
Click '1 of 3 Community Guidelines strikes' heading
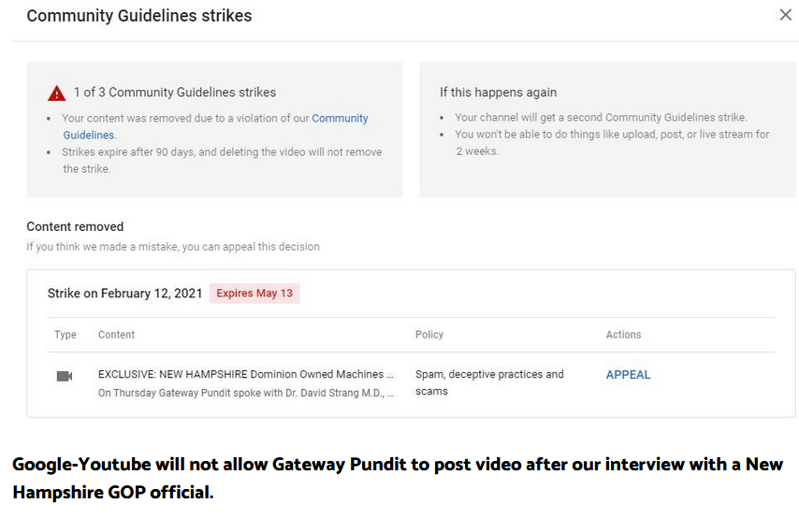174,93
